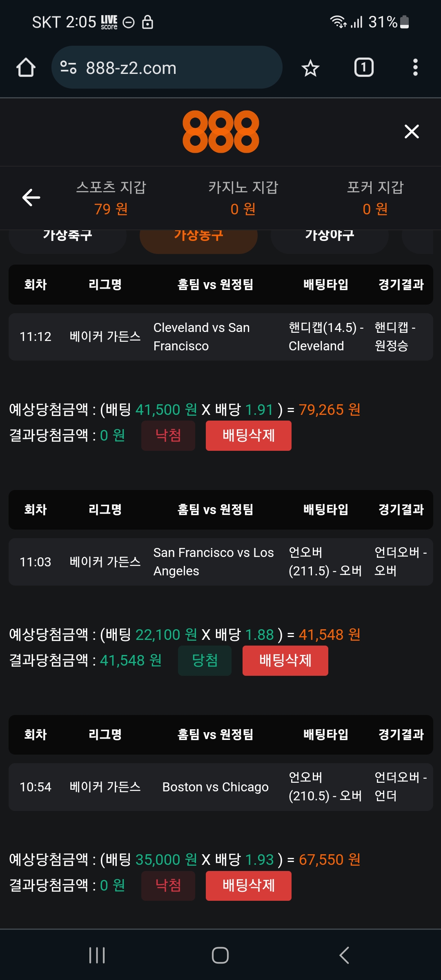Go back using the left arrow icon

pyautogui.click(x=31, y=198)
